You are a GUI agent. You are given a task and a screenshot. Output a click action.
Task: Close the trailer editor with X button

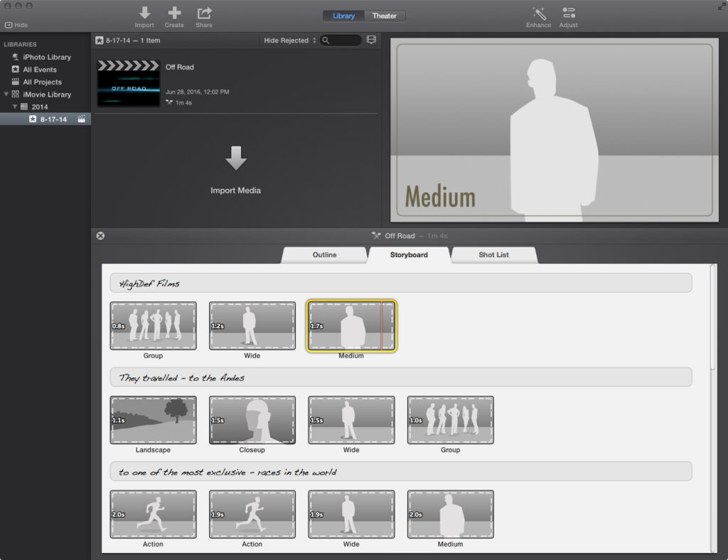click(x=100, y=236)
